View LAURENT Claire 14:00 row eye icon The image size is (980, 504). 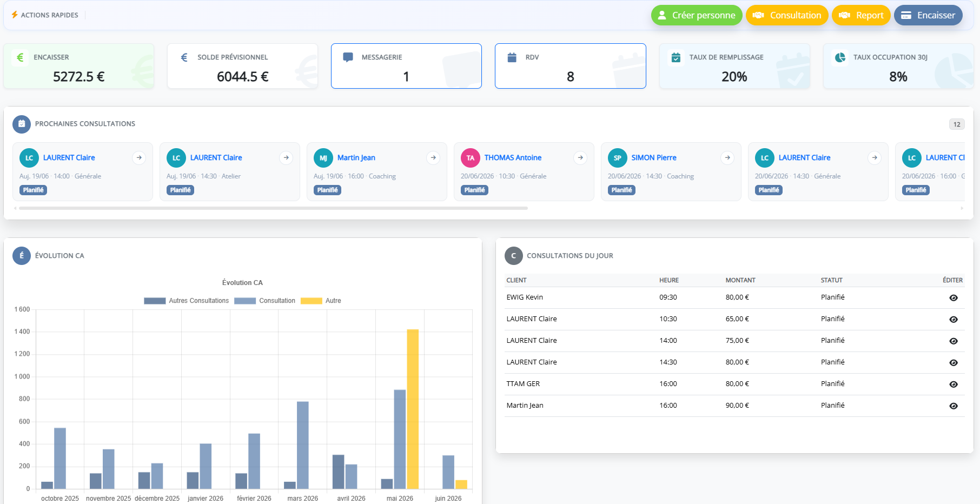[x=953, y=341]
